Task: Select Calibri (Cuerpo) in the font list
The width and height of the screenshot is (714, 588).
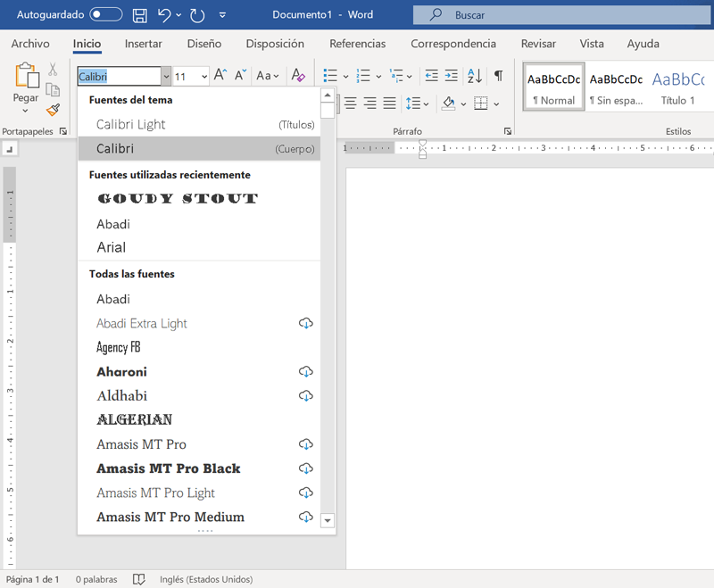Action: pos(199,148)
